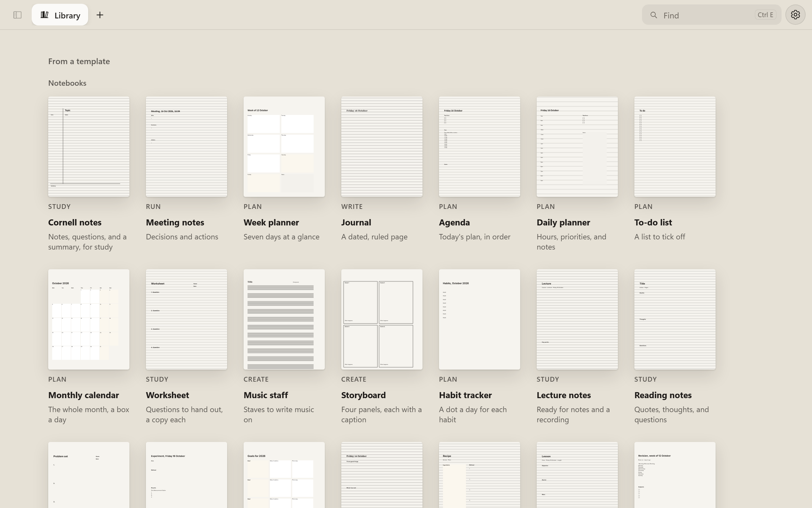Toggle the sidebar panel icon

click(17, 15)
